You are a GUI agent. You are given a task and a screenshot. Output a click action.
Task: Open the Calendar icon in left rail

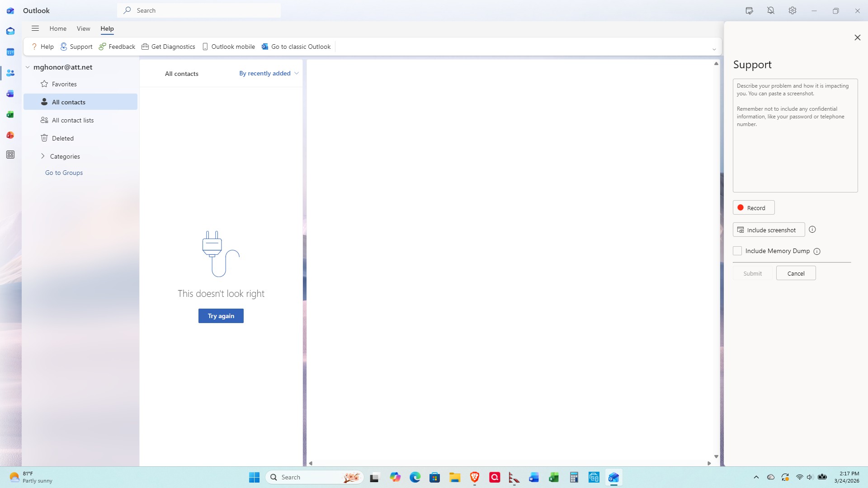click(x=10, y=52)
